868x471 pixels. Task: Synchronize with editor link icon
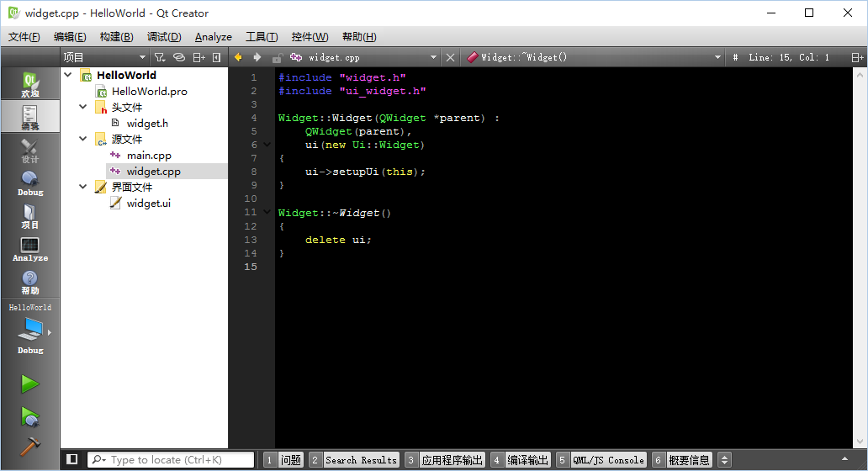point(179,57)
